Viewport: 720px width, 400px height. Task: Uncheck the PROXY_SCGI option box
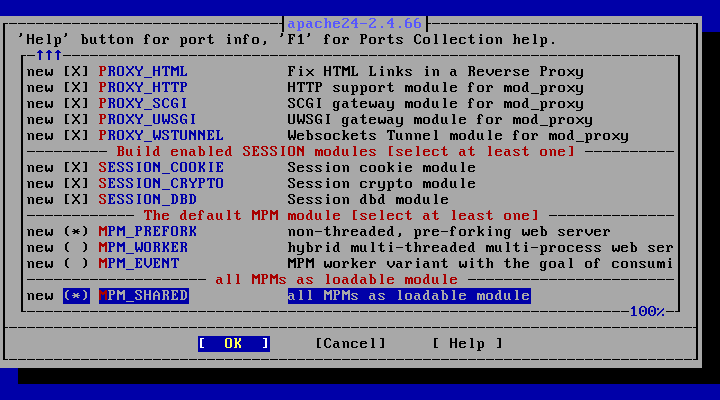[76, 104]
